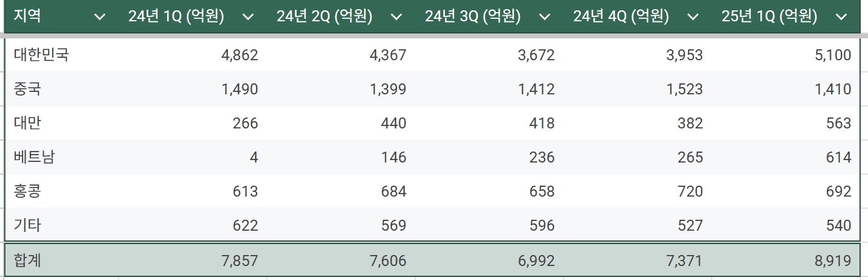Click the cell with value 540

(x=786, y=226)
